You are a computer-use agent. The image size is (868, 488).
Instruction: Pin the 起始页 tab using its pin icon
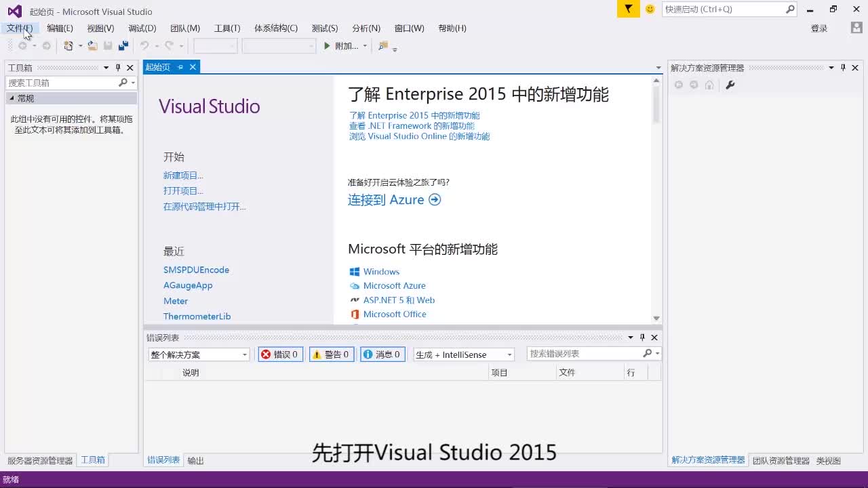click(180, 67)
